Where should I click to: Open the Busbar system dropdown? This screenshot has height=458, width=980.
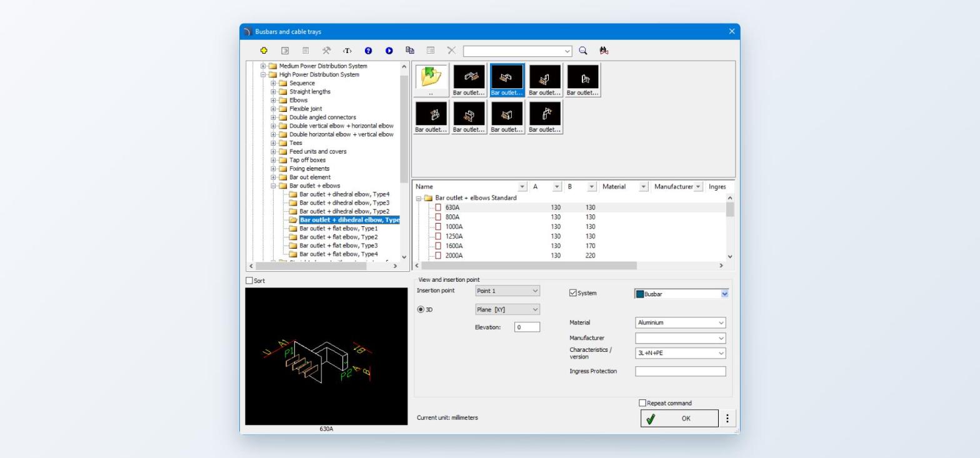[x=682, y=294]
